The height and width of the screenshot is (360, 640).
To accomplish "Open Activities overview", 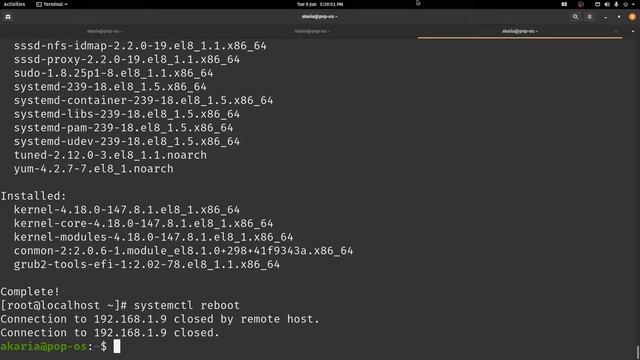I will (14, 4).
